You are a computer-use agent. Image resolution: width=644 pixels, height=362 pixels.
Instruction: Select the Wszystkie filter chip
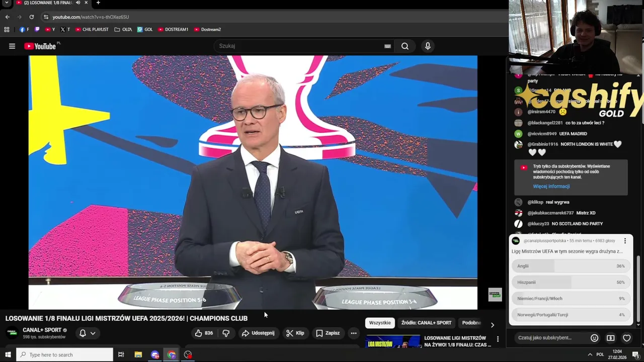(380, 323)
